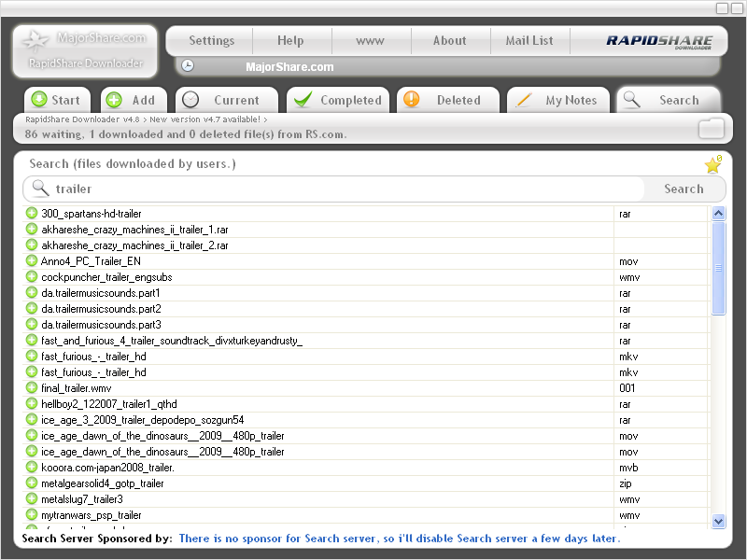The image size is (747, 560).
Task: Add 300_spartans-hd-trailer via green plus
Action: pyautogui.click(x=32, y=213)
